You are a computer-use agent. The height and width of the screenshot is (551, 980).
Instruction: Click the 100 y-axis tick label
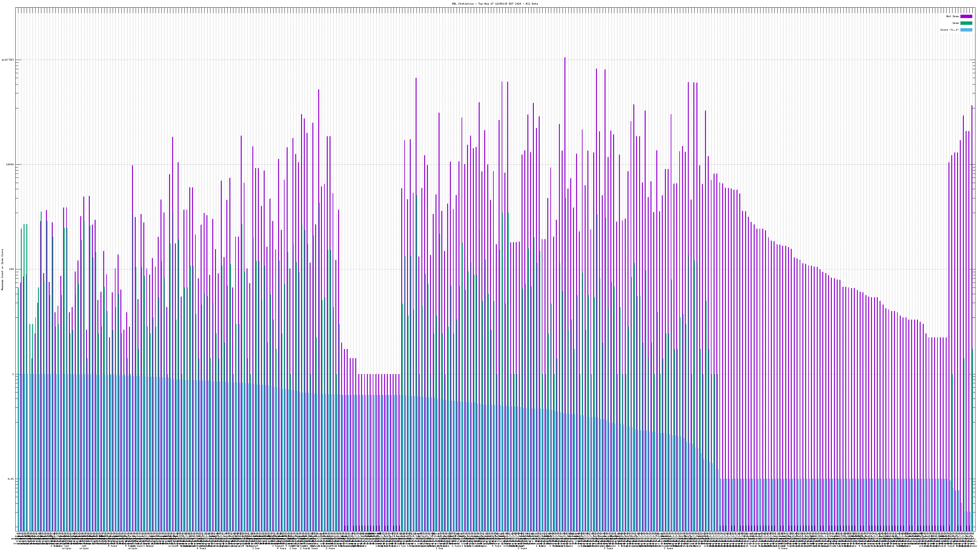(x=11, y=269)
